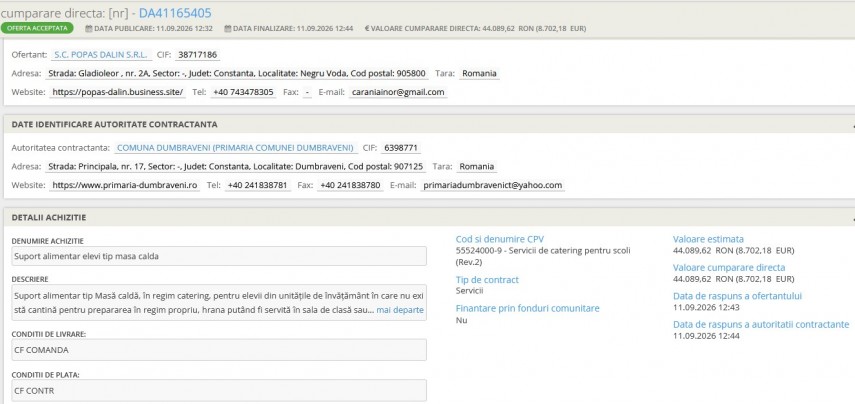
Task: Click the supplier CIF value 38717186
Action: click(197, 55)
